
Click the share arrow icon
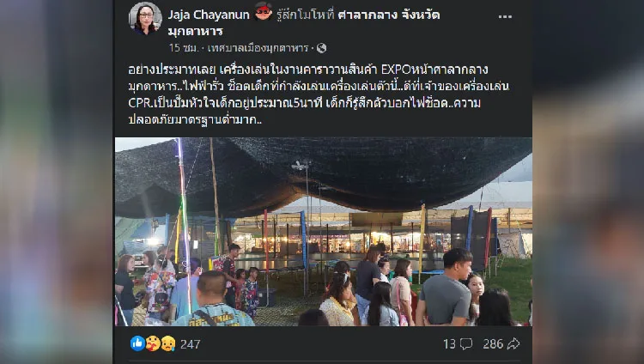pos(513,344)
